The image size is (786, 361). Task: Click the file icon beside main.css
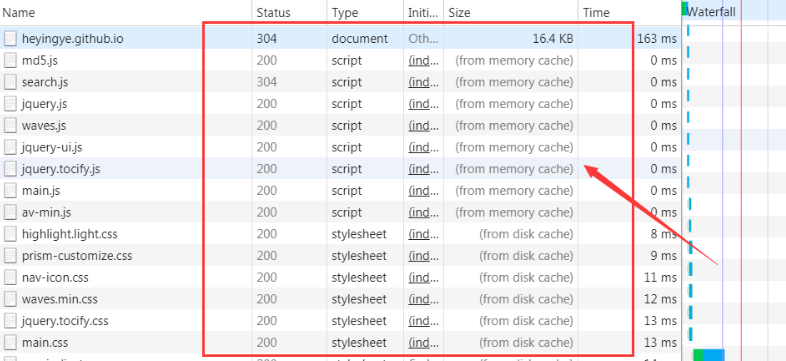(x=10, y=342)
